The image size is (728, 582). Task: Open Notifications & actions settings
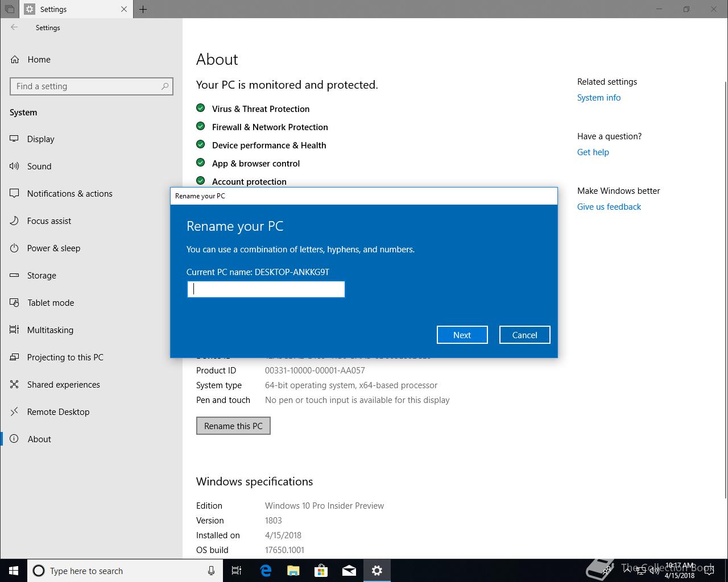coord(69,194)
